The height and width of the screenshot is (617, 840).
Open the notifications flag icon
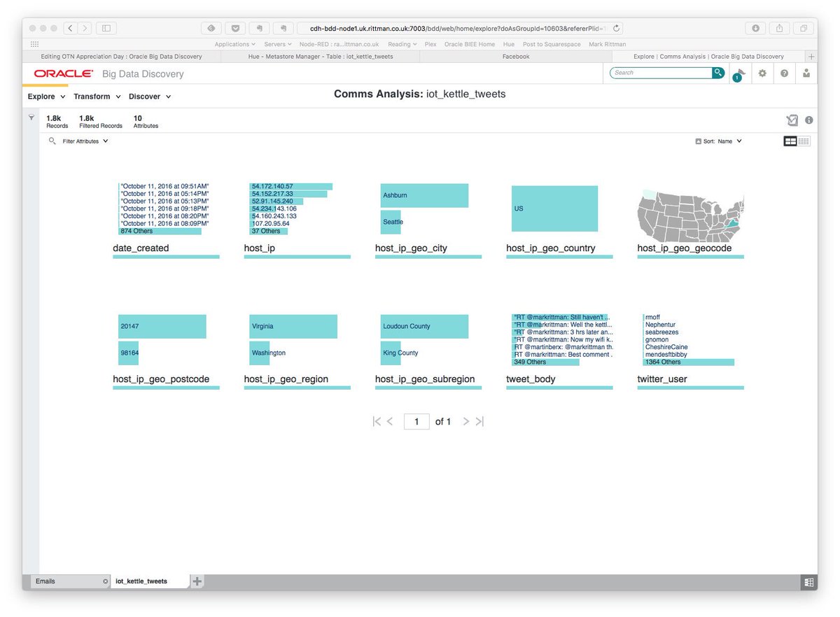pos(740,73)
